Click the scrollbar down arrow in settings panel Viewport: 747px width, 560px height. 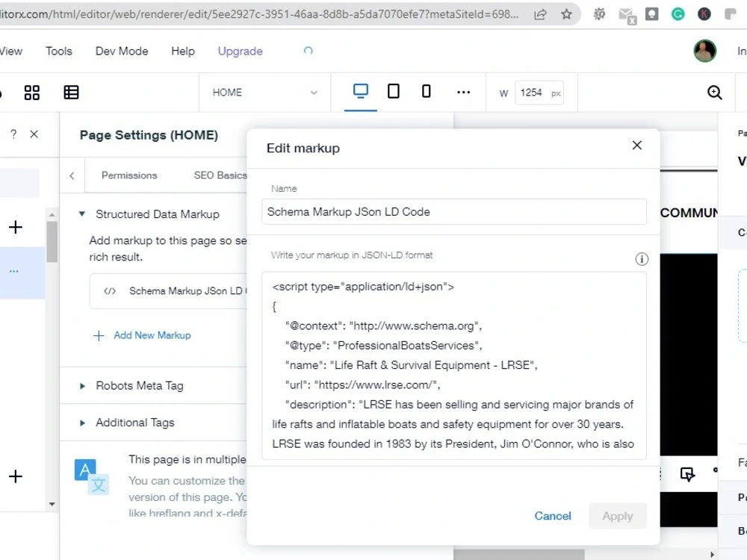click(52, 504)
